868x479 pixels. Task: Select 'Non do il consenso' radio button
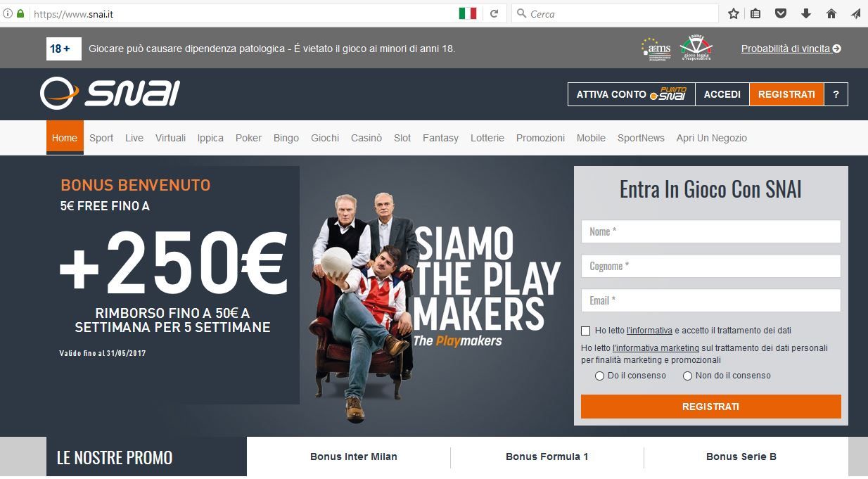pos(688,376)
